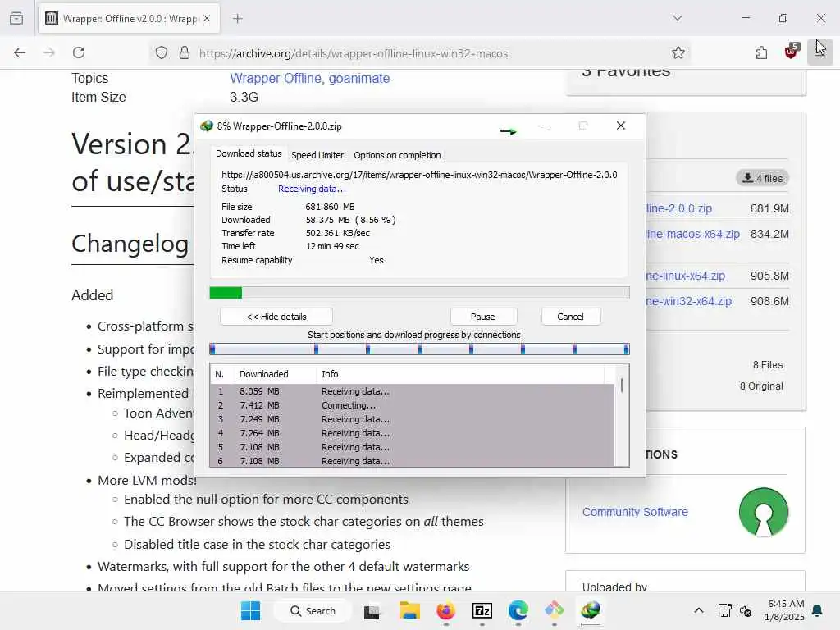Click the taskbar Search box

(313, 610)
